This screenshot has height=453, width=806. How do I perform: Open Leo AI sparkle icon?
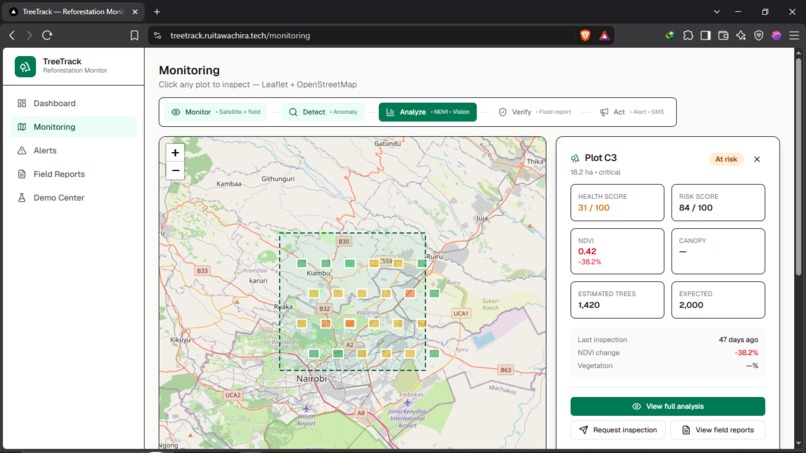[741, 35]
